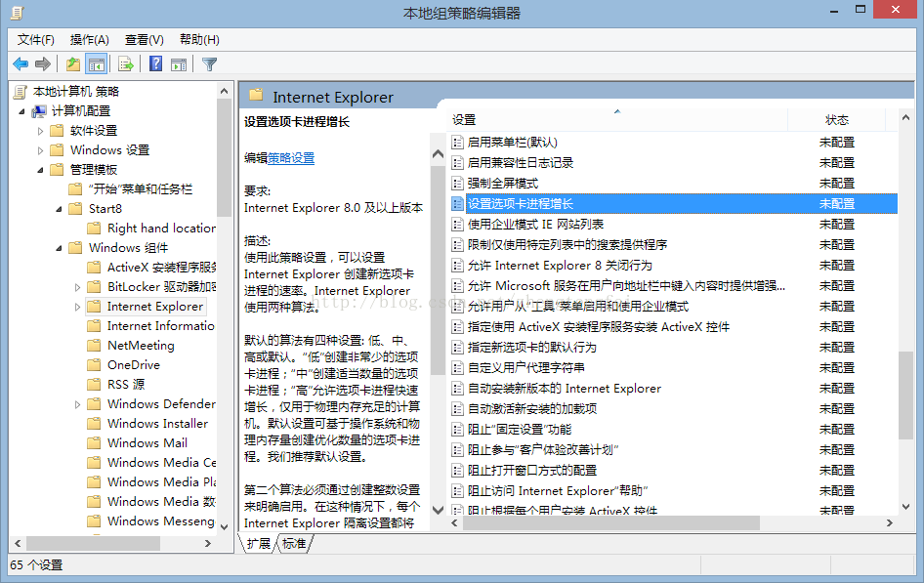Open the 文件(F) menu

click(x=36, y=39)
